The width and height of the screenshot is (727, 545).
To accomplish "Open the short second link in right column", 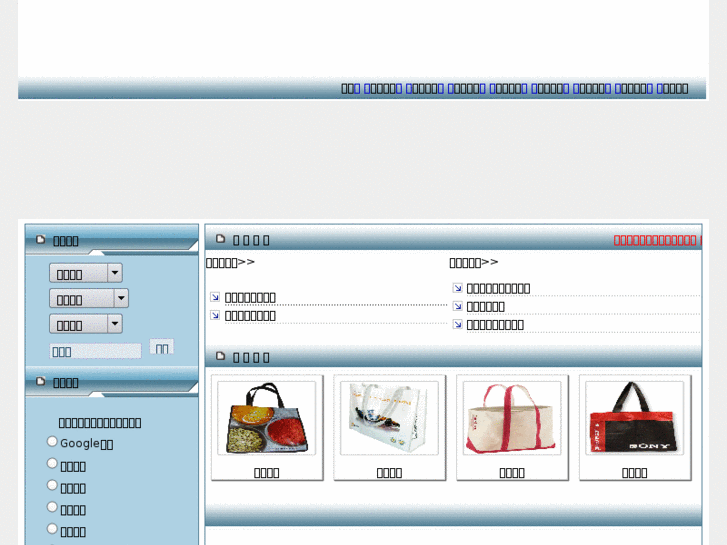I will tap(485, 307).
